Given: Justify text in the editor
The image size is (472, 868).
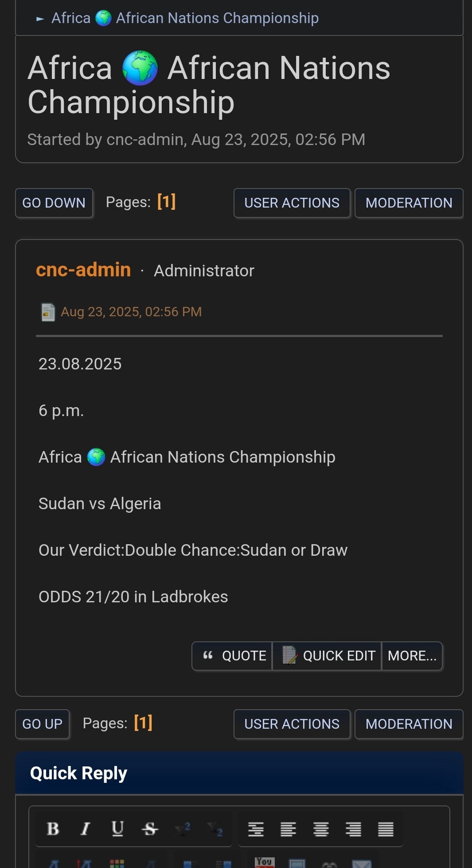Looking at the screenshot, I should coord(386,829).
